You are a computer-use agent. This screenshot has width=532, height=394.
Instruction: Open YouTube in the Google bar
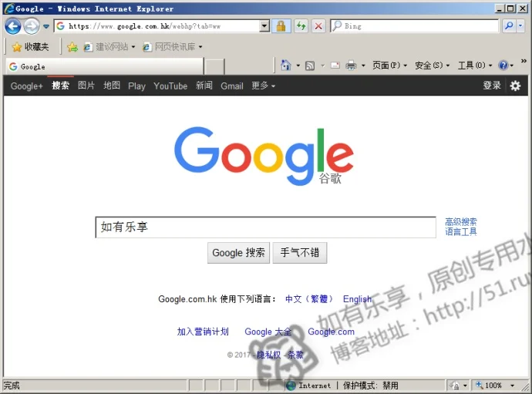pos(170,86)
